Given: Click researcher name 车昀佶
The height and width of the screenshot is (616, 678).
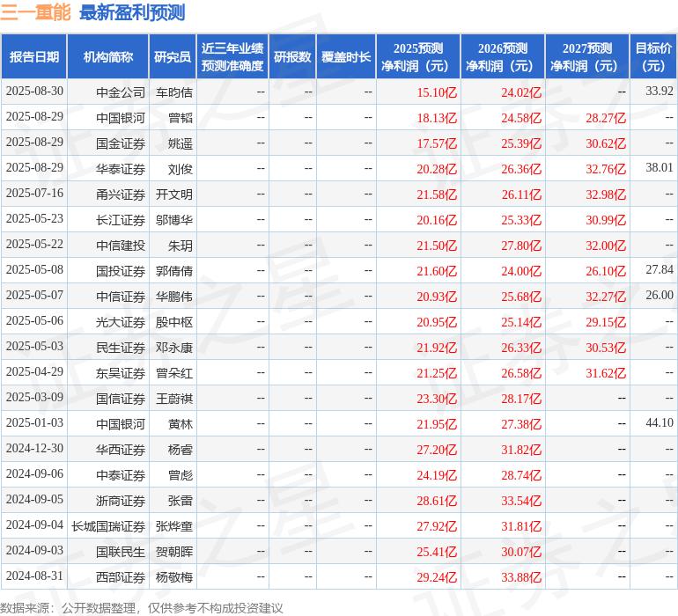Looking at the screenshot, I should [x=174, y=92].
